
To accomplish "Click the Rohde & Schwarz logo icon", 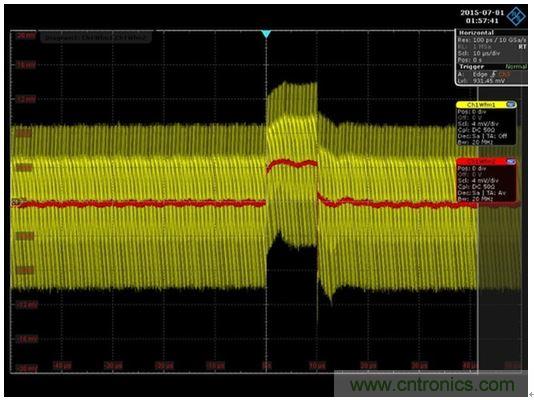I will [x=516, y=16].
